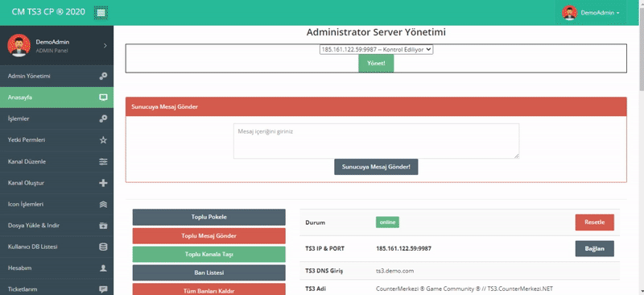Click the DemoAdmin avatar in the top header
The height and width of the screenshot is (295, 644).
pyautogui.click(x=570, y=13)
